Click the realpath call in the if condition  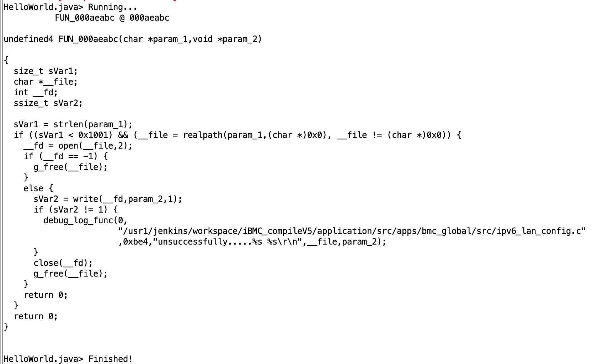255,135
